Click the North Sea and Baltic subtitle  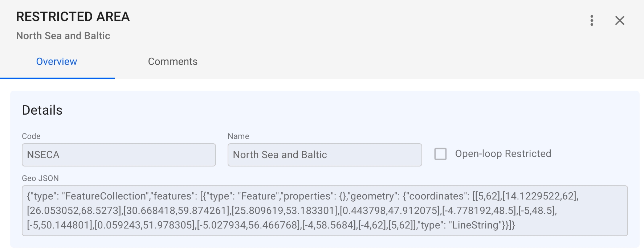click(63, 36)
